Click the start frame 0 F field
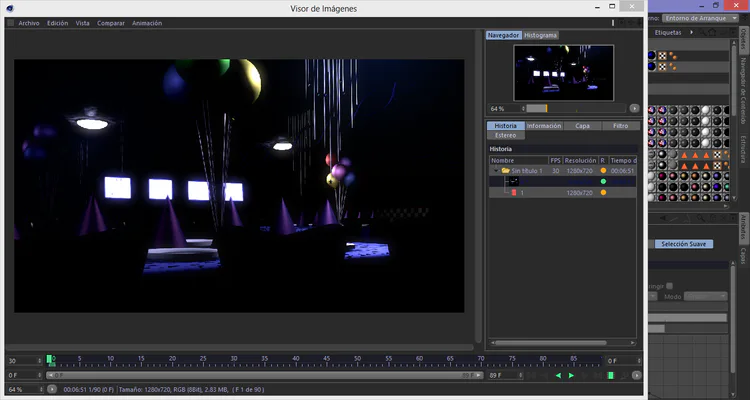 pos(22,376)
